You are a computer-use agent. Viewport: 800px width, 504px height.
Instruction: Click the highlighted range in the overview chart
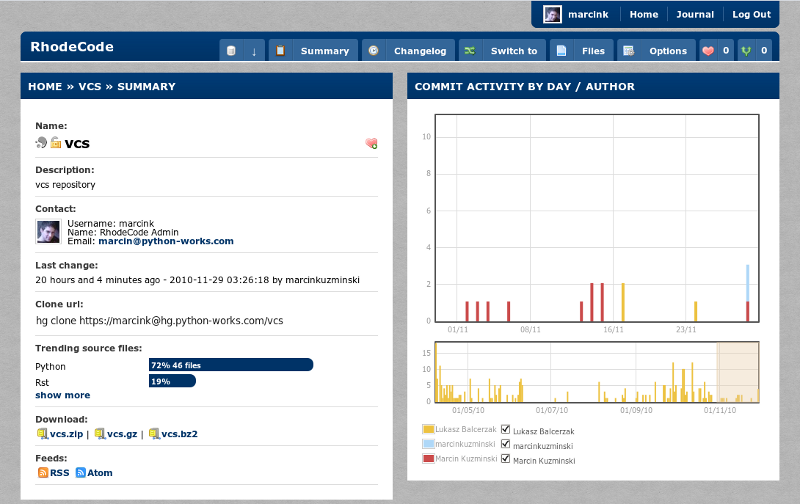pyautogui.click(x=737, y=372)
